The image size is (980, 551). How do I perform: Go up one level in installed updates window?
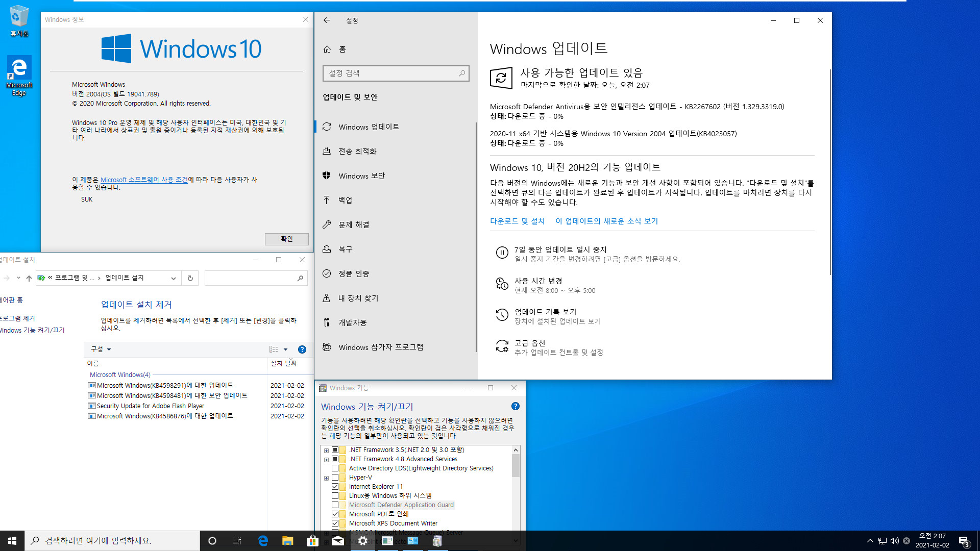pyautogui.click(x=29, y=278)
